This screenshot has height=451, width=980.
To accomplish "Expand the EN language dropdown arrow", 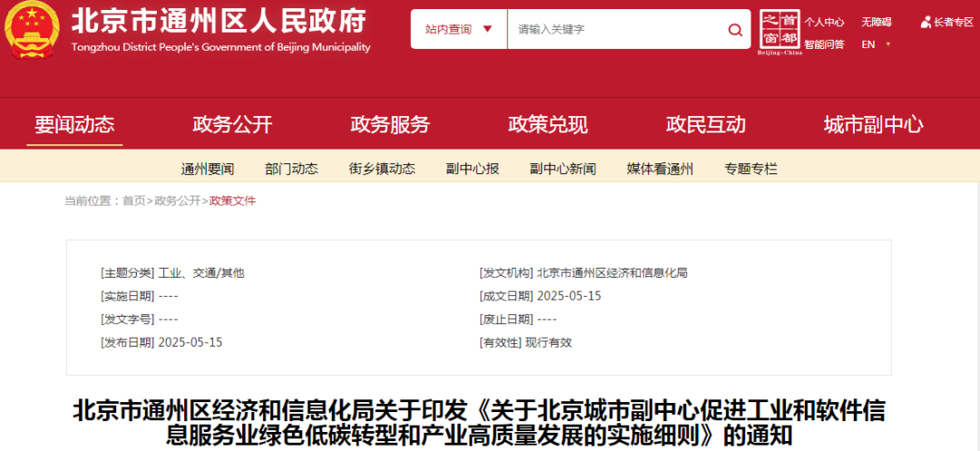I will tap(888, 44).
